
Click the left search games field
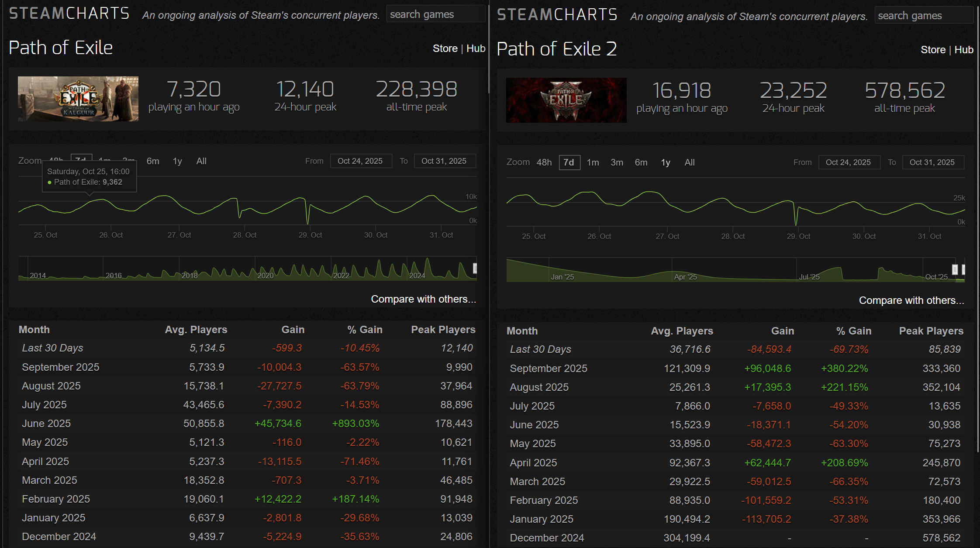(x=435, y=14)
